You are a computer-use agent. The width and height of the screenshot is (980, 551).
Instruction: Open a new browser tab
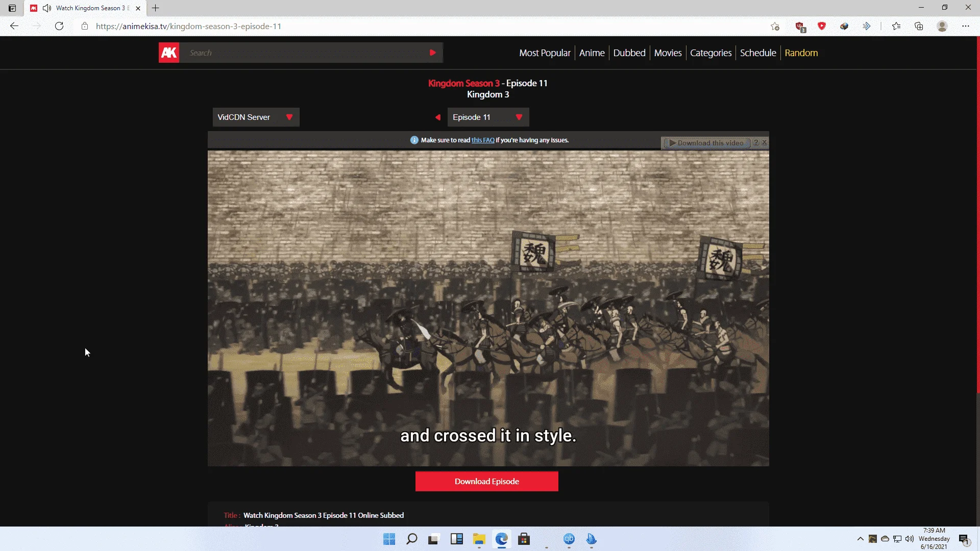click(156, 8)
